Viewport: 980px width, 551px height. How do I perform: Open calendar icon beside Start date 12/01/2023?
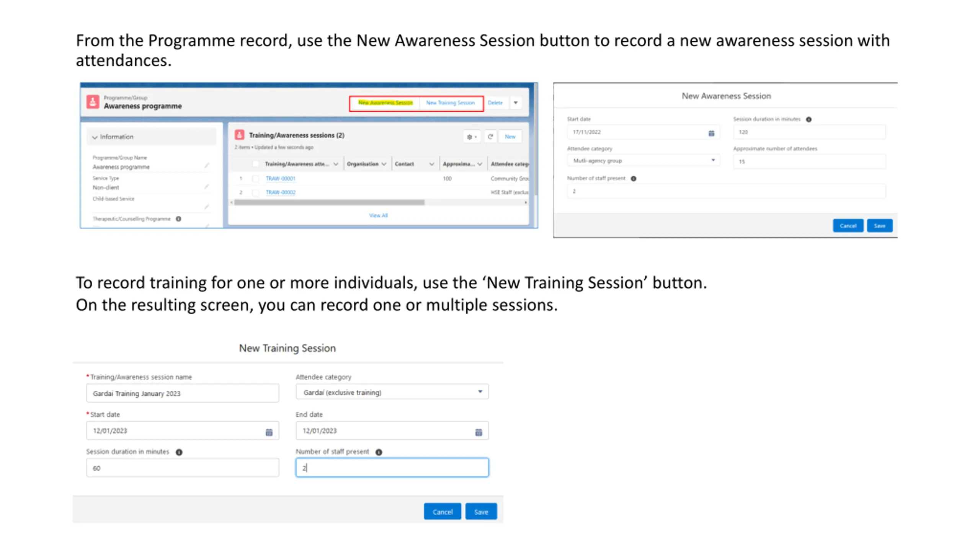269,432
